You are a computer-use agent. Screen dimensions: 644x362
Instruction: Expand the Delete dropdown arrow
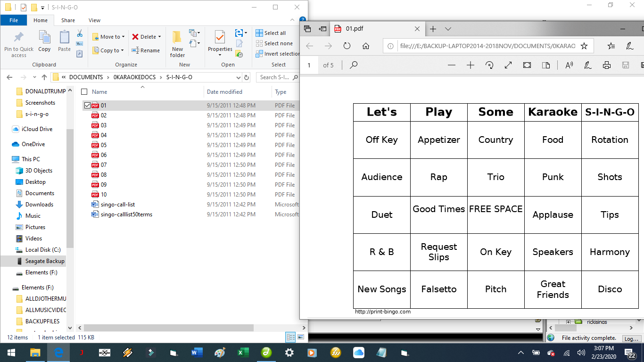(159, 37)
